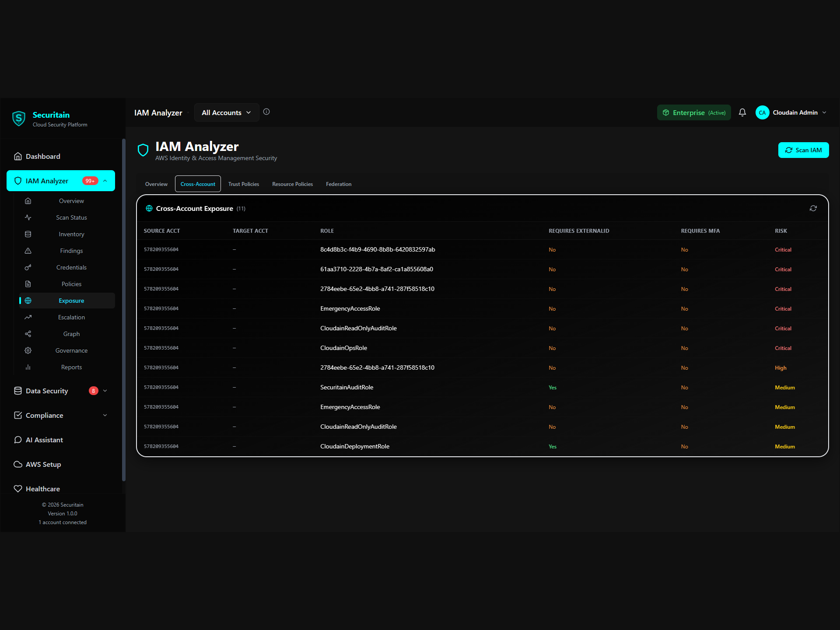The image size is (840, 630).
Task: Open the Resource Policies tab
Action: pyautogui.click(x=292, y=184)
